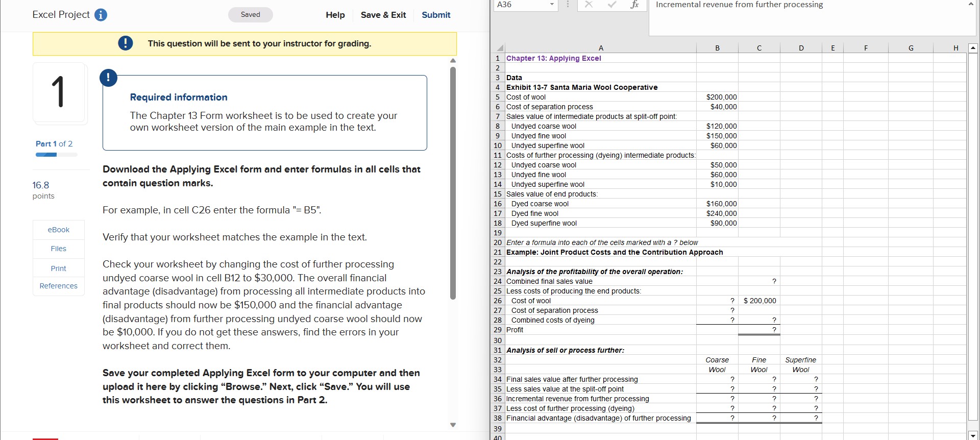Open the References link

(59, 286)
